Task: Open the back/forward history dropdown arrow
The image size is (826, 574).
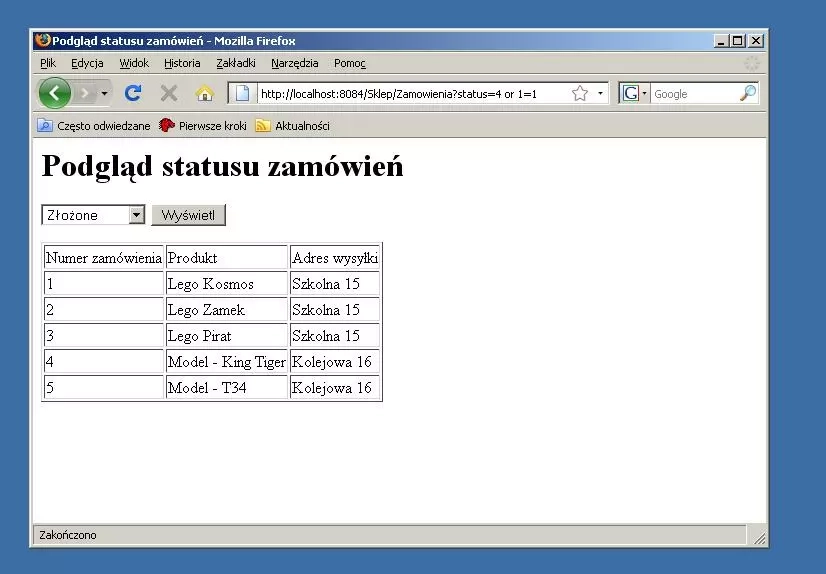Action: coord(104,94)
